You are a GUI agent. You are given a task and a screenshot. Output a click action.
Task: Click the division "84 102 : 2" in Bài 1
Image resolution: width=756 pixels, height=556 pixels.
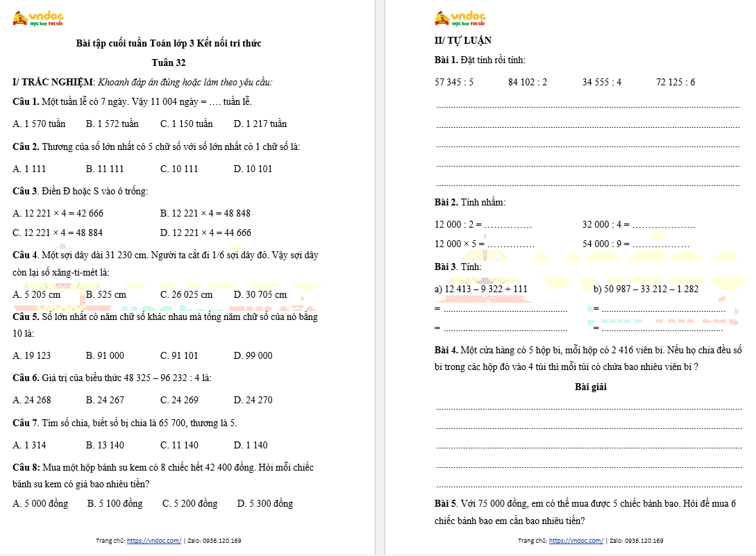pyautogui.click(x=528, y=82)
